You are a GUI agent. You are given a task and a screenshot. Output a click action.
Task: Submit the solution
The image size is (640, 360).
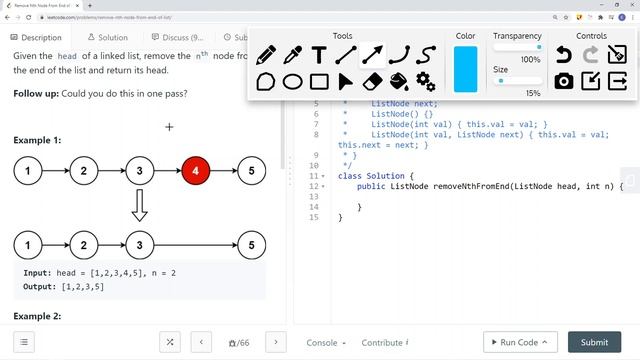[595, 342]
